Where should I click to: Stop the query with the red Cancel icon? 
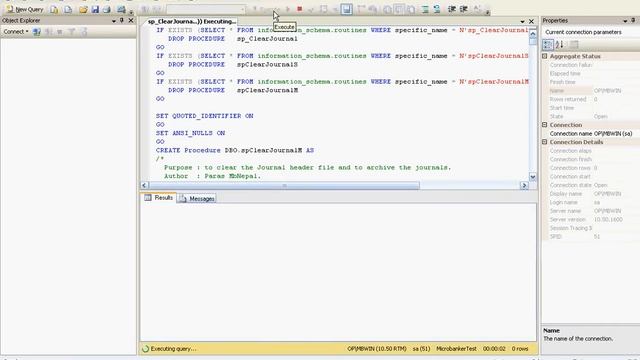(300, 9)
